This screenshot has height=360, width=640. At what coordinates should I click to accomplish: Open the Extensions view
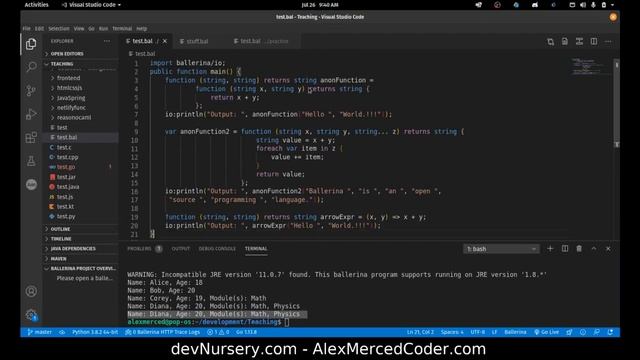coord(31,138)
